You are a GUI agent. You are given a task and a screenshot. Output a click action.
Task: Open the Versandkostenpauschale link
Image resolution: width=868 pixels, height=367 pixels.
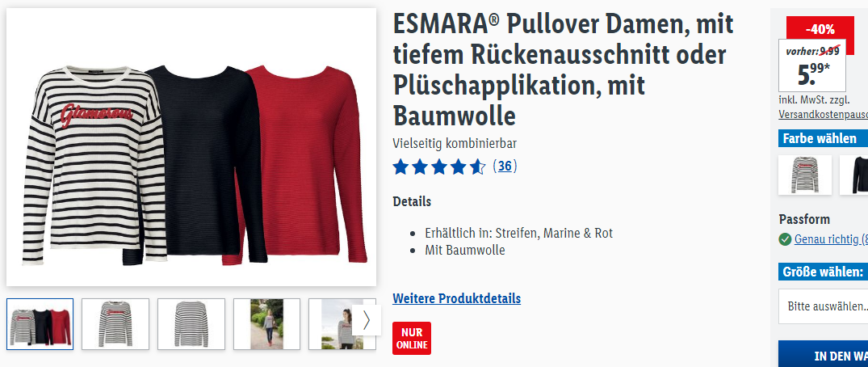pyautogui.click(x=823, y=115)
